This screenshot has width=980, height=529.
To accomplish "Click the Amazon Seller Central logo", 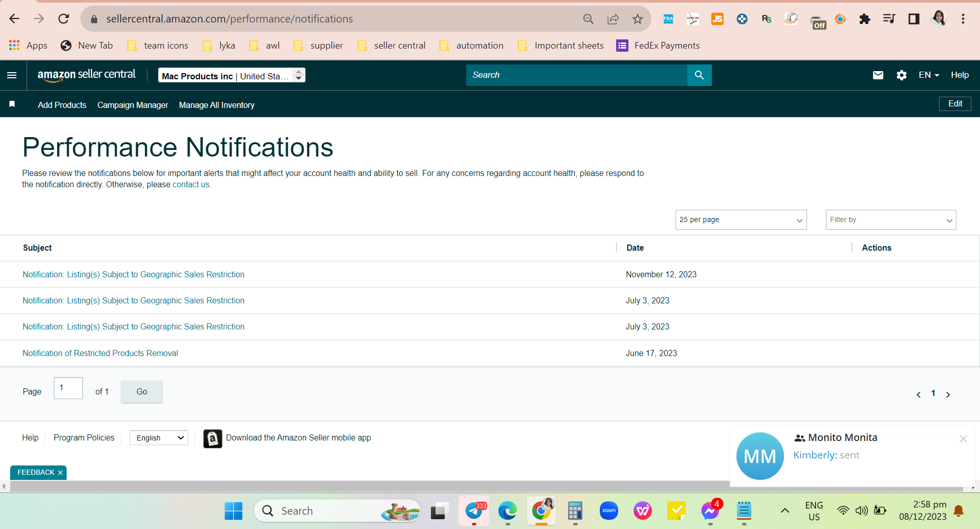I will pyautogui.click(x=86, y=75).
